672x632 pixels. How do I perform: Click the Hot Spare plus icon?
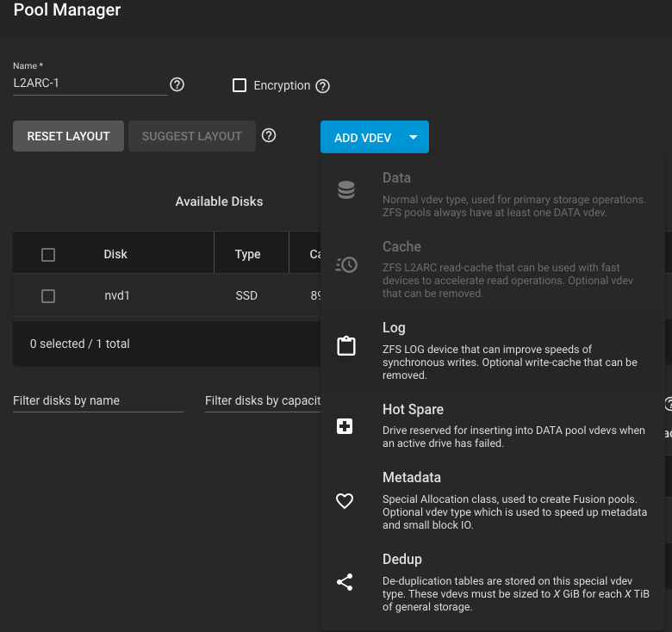coord(345,426)
